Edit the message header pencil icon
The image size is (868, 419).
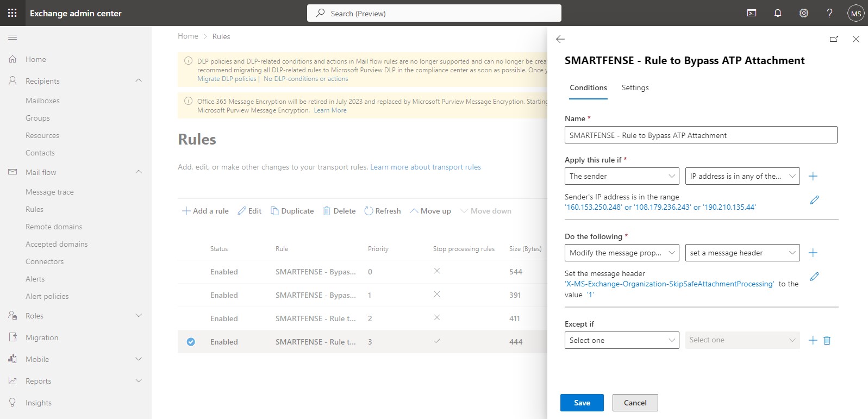coord(814,277)
